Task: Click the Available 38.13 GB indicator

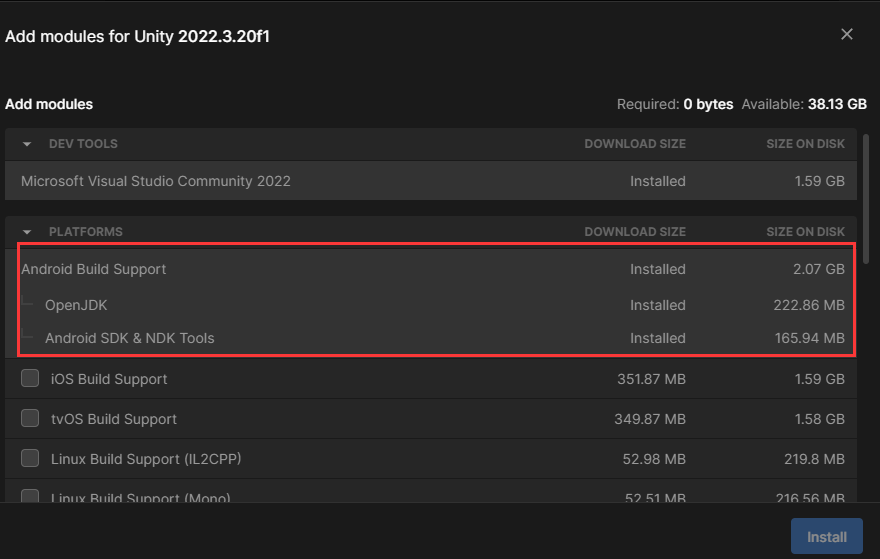Action: [804, 104]
